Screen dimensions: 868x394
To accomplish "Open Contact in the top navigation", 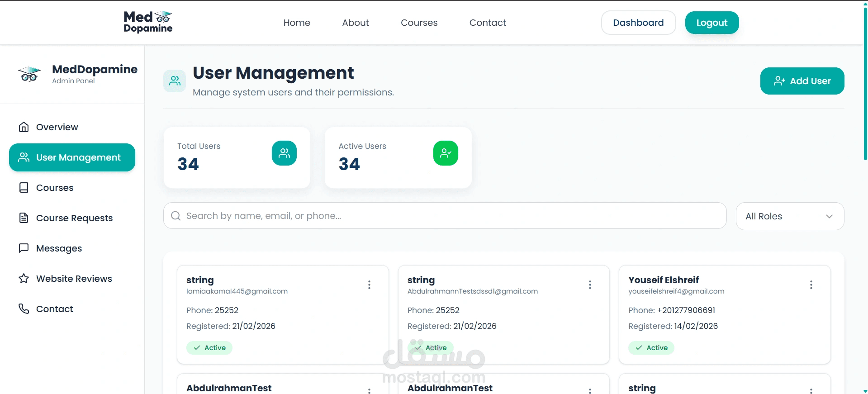I will click(488, 23).
